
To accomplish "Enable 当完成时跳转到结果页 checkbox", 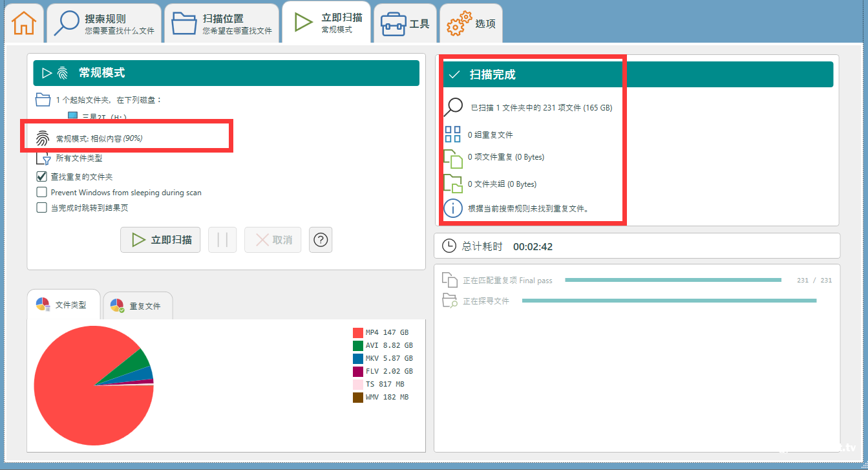I will click(x=41, y=208).
